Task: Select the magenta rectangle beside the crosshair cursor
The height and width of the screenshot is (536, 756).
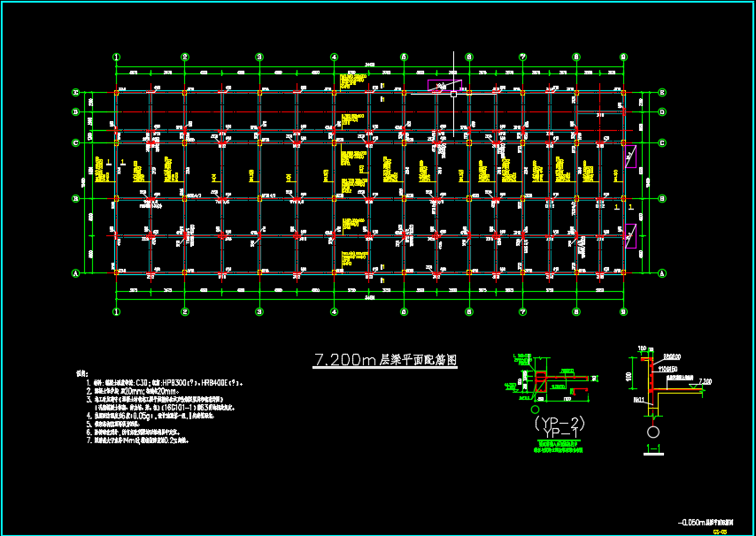Action: [x=446, y=85]
